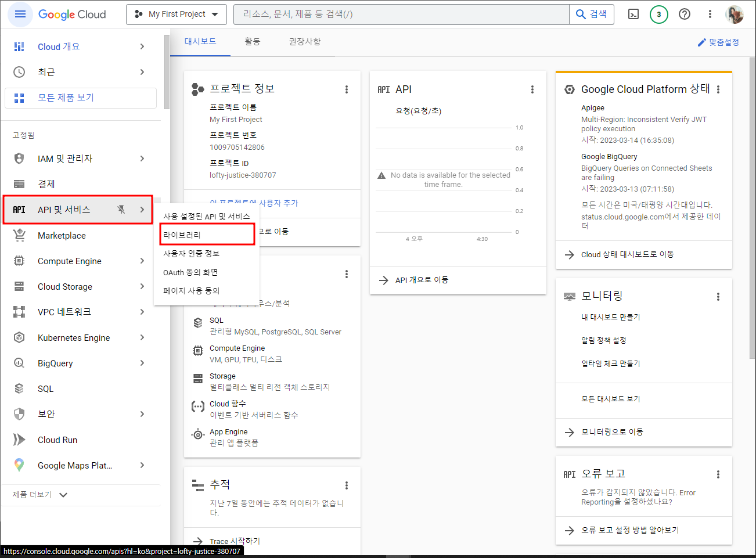Viewport: 756px width, 558px height.
Task: Click the Compute Engine chip icon
Action: 19,261
